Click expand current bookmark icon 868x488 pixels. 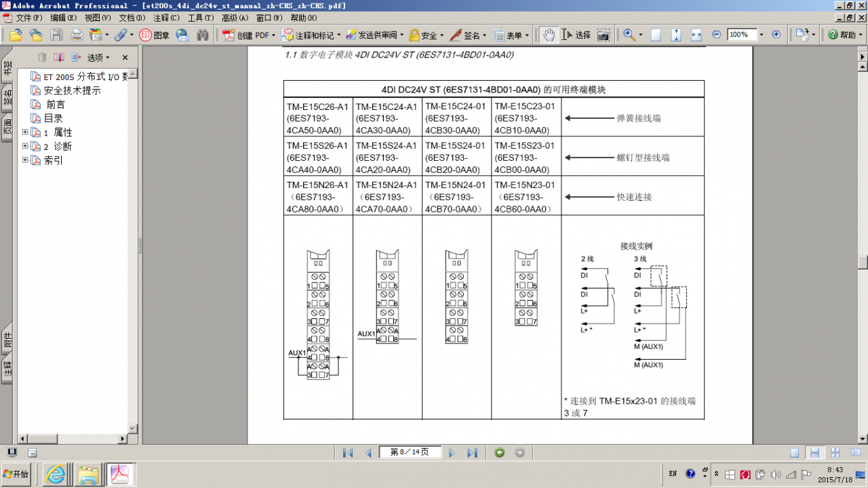click(76, 58)
